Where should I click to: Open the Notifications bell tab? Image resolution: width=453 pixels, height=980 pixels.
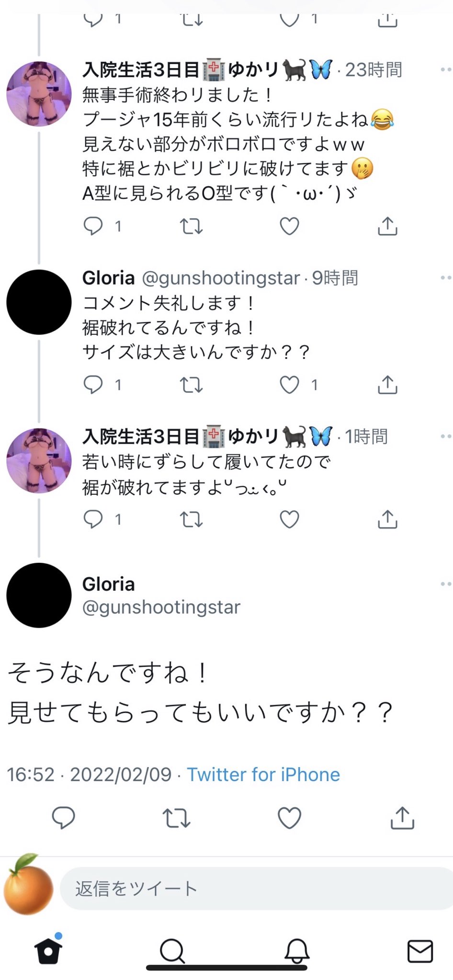pos(297,951)
